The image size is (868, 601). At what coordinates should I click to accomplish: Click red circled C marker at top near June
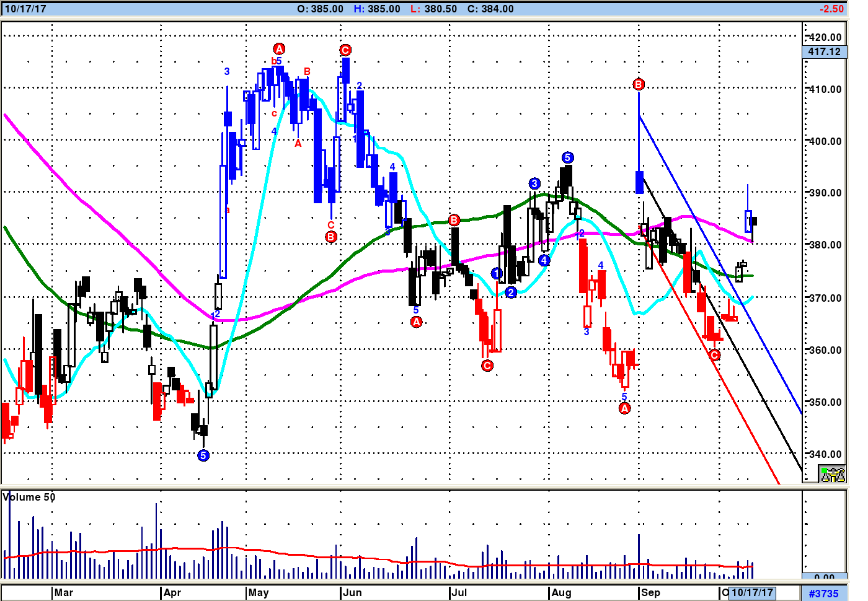pos(345,50)
